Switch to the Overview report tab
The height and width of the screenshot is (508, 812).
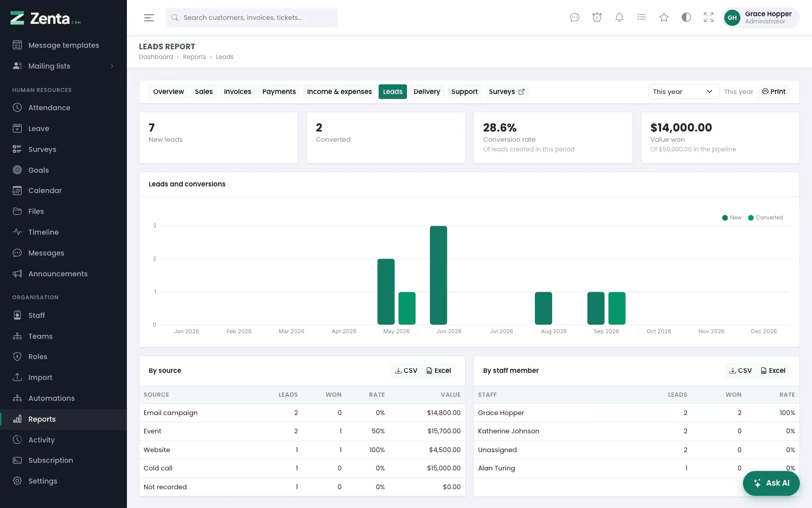[x=168, y=91]
